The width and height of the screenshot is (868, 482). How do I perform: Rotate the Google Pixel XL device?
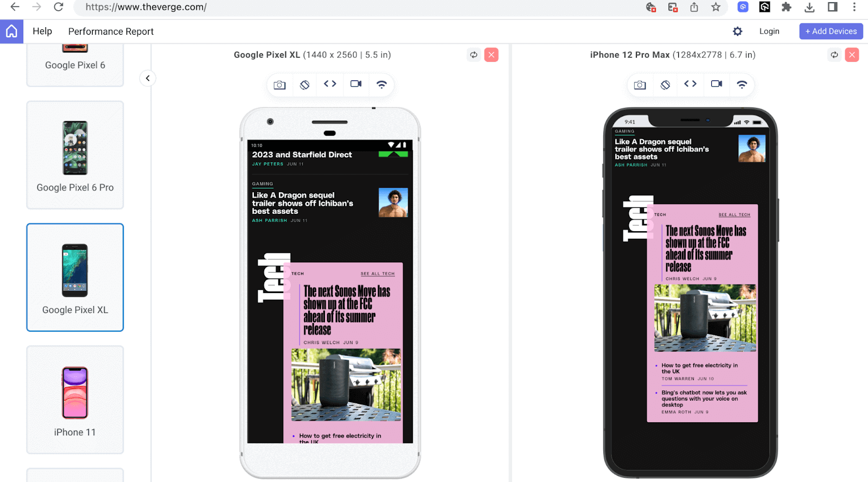tap(305, 85)
